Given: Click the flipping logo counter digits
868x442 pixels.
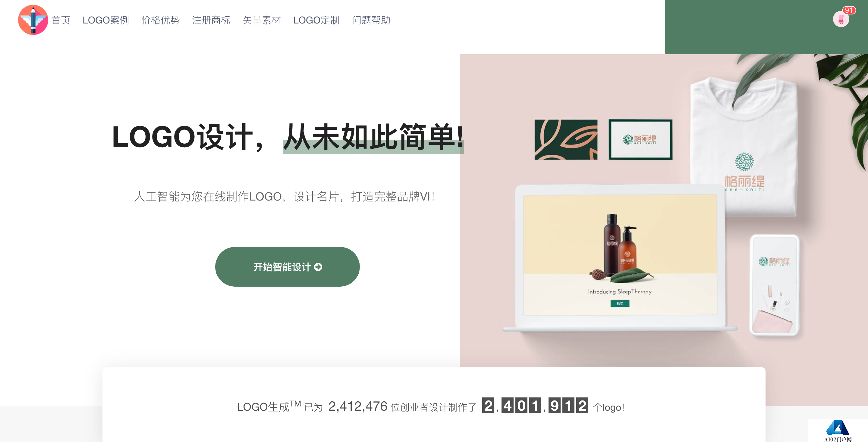Looking at the screenshot, I should (x=535, y=406).
